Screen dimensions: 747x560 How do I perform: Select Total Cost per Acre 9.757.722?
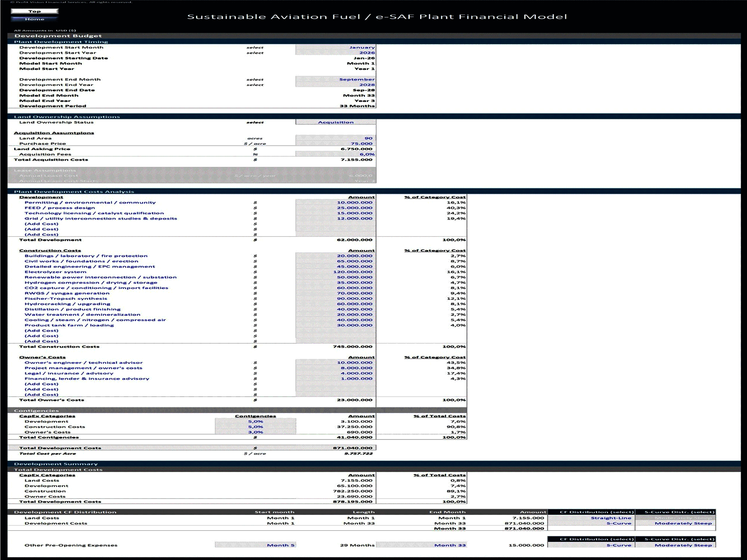point(358,453)
